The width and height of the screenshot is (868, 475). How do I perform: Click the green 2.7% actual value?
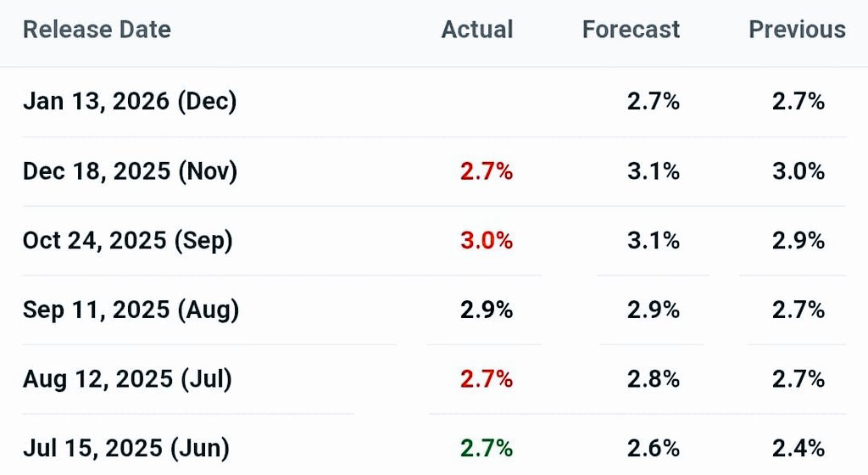[487, 448]
